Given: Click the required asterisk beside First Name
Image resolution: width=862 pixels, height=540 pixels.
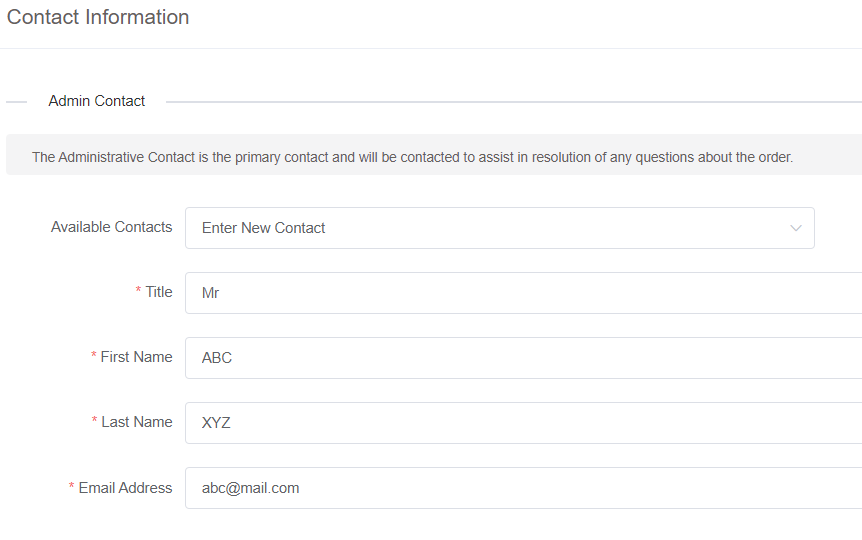Looking at the screenshot, I should pos(94,357).
